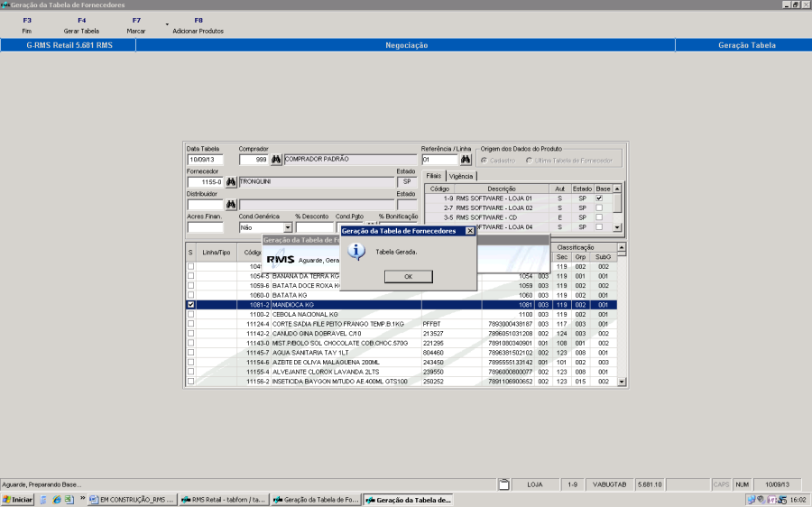Click OK in the Tabela Gerada dialog

pos(408,276)
